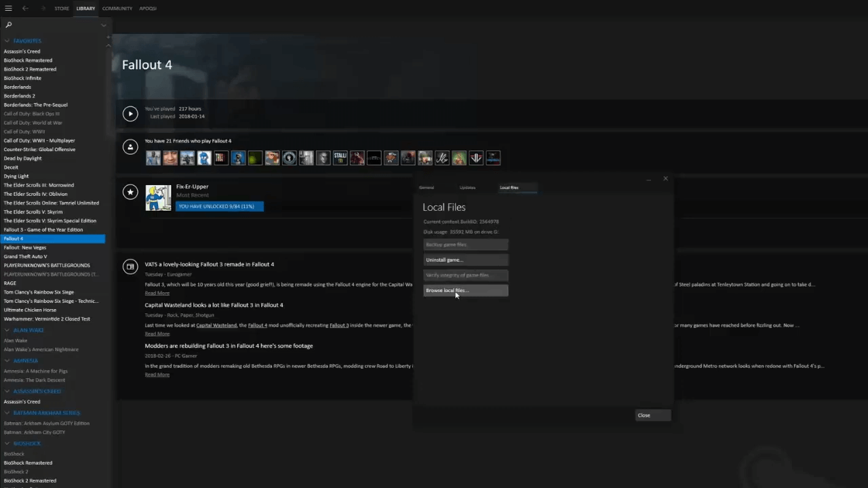868x488 pixels.
Task: Select Ultimate Chicken Horse
Action: (x=30, y=310)
